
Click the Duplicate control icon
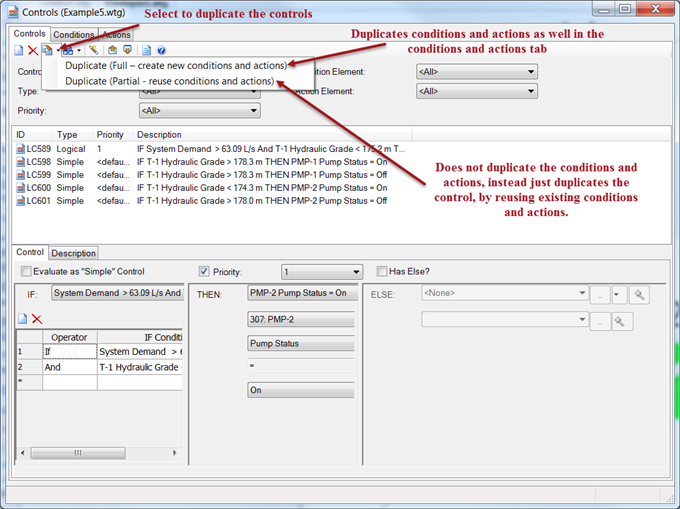(47, 50)
